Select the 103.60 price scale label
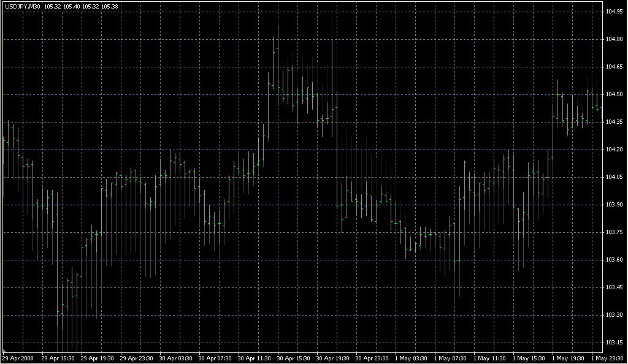The image size is (628, 364). 614,260
